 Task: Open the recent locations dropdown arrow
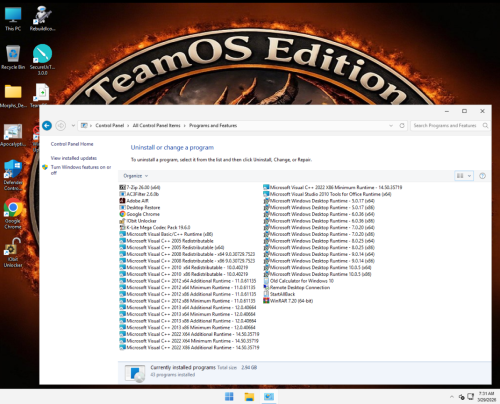pyautogui.click(x=73, y=126)
